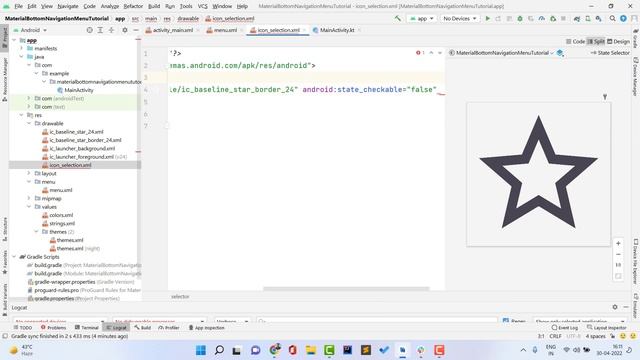
Task: Expand the manifests folder
Action: (22, 48)
